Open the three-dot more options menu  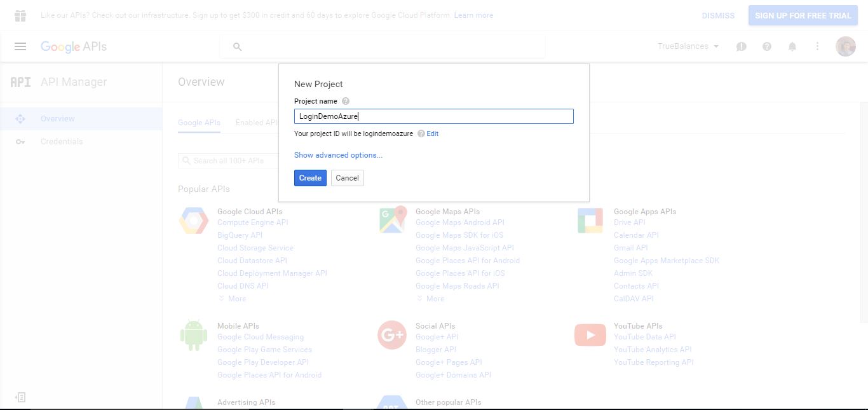pyautogui.click(x=818, y=46)
